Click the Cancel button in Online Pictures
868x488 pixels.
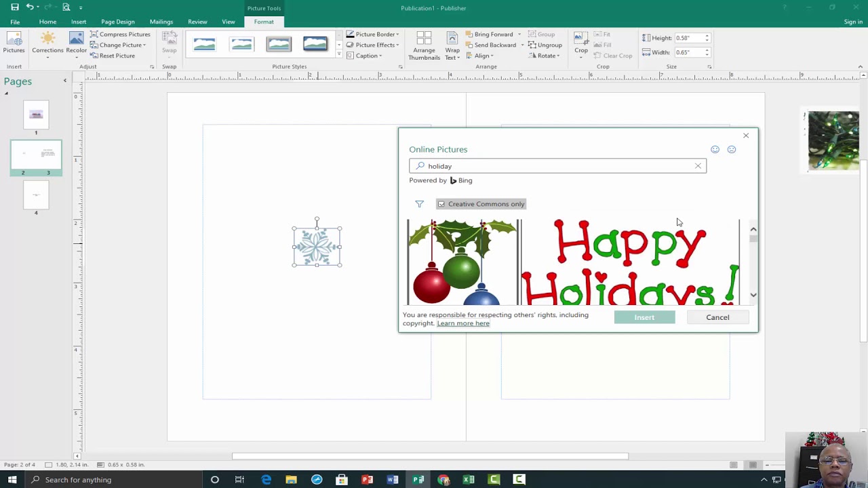[x=717, y=317]
